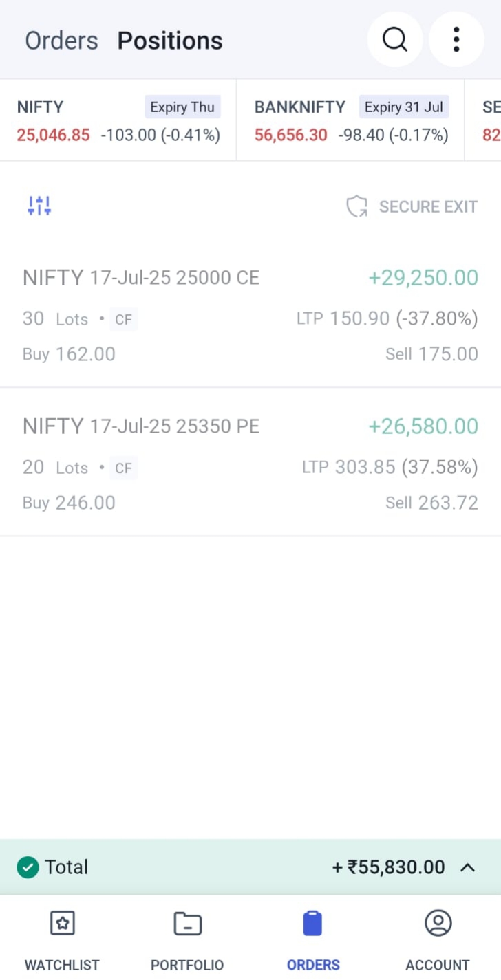Open the positions filter sliders icon

point(39,205)
